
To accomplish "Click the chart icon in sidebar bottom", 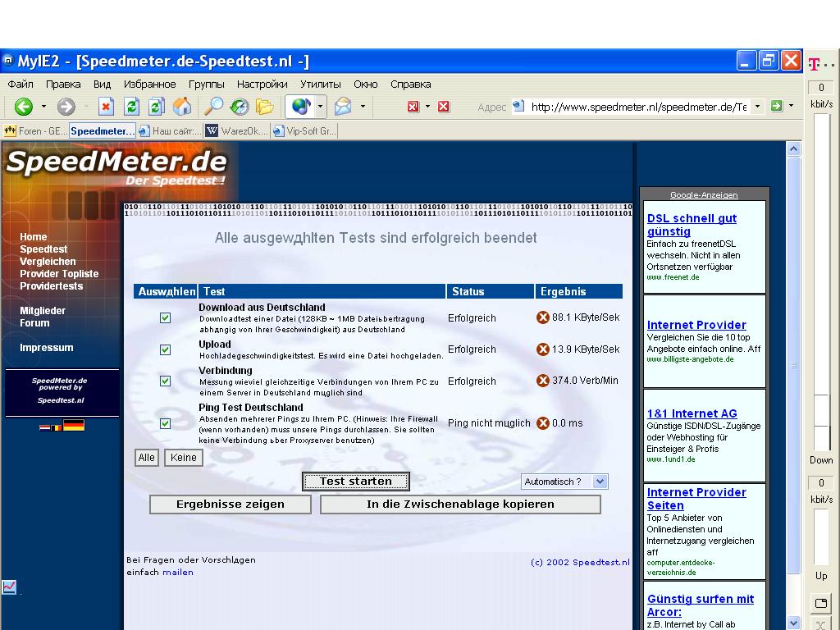I will (x=9, y=587).
